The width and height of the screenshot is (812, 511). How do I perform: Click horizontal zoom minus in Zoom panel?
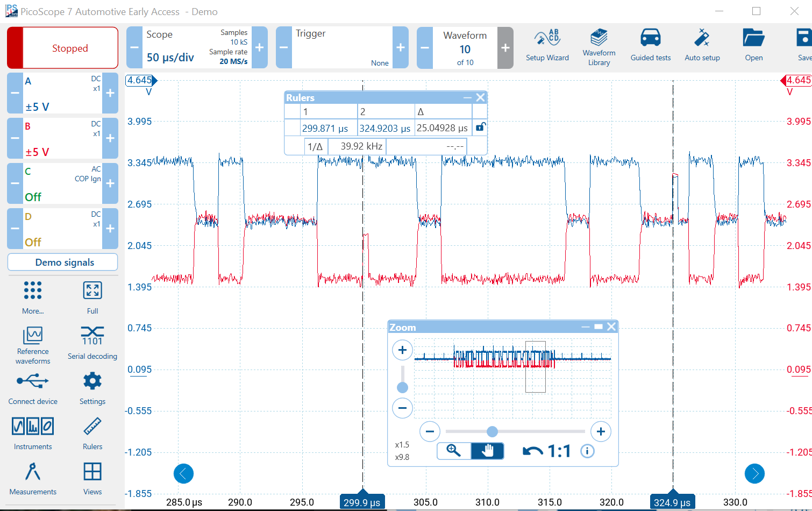point(430,431)
